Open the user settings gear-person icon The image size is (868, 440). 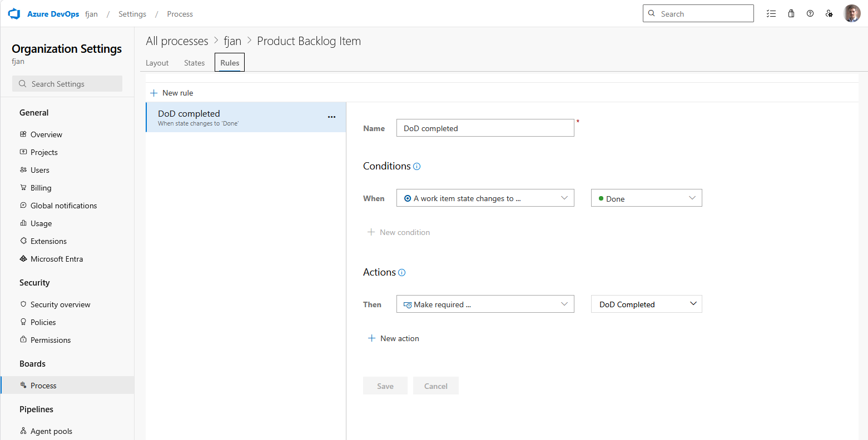(829, 13)
